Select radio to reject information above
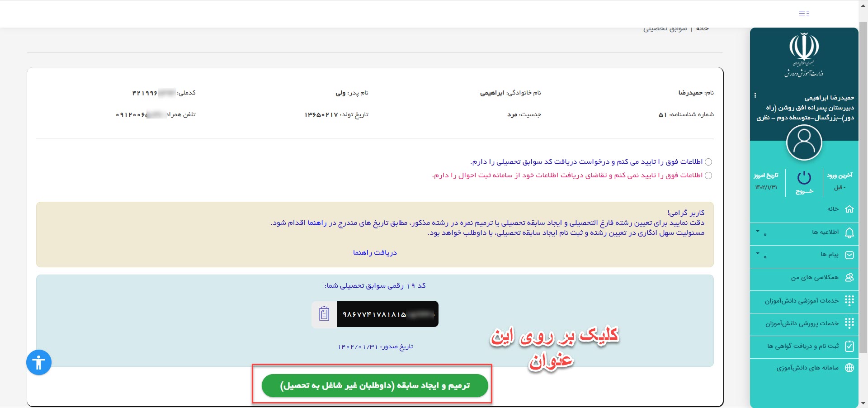The width and height of the screenshot is (868, 408). [708, 176]
